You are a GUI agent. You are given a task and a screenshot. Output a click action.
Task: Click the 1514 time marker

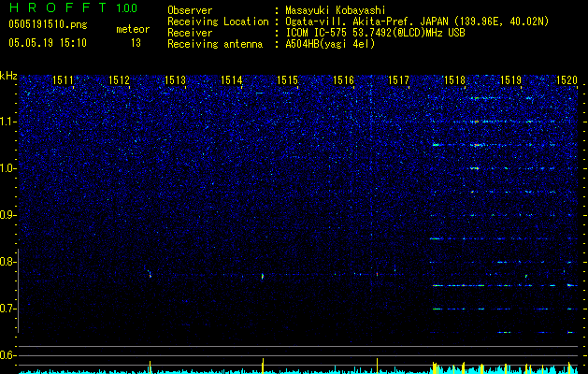pos(232,79)
